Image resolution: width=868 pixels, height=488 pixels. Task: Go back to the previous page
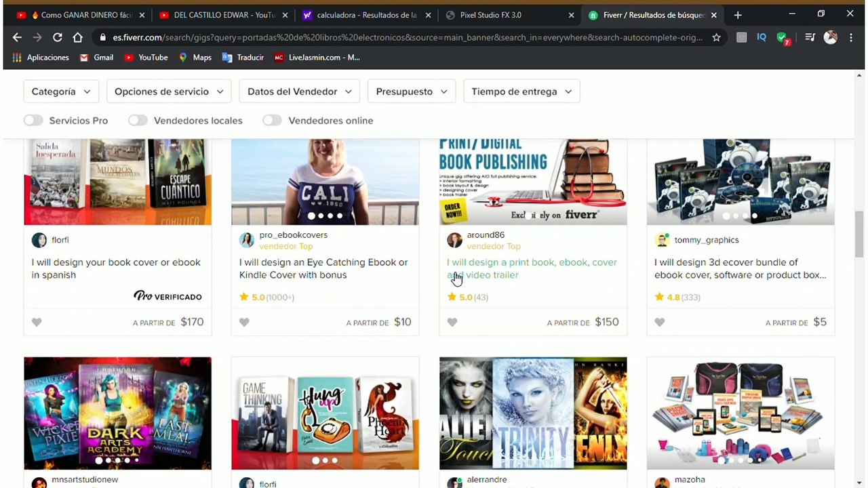pyautogui.click(x=17, y=37)
